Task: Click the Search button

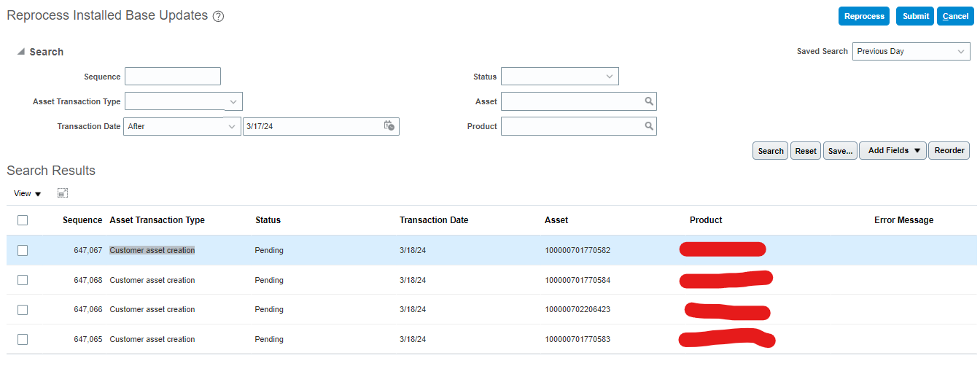Action: tap(771, 151)
